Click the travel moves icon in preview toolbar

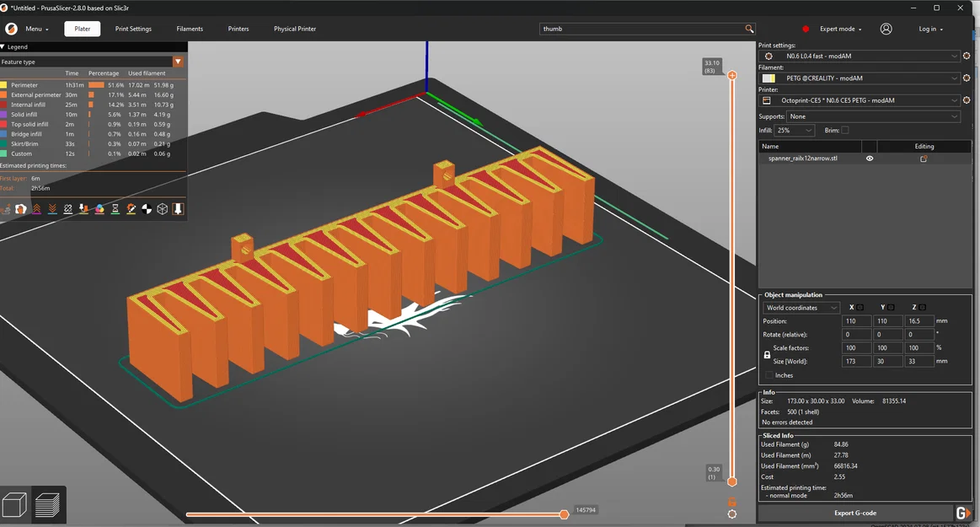[x=6, y=208]
